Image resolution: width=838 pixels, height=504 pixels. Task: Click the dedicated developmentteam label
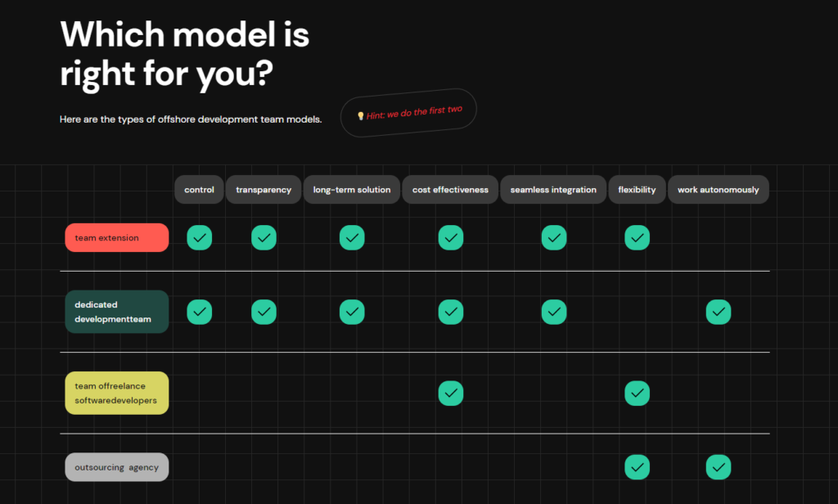point(116,312)
